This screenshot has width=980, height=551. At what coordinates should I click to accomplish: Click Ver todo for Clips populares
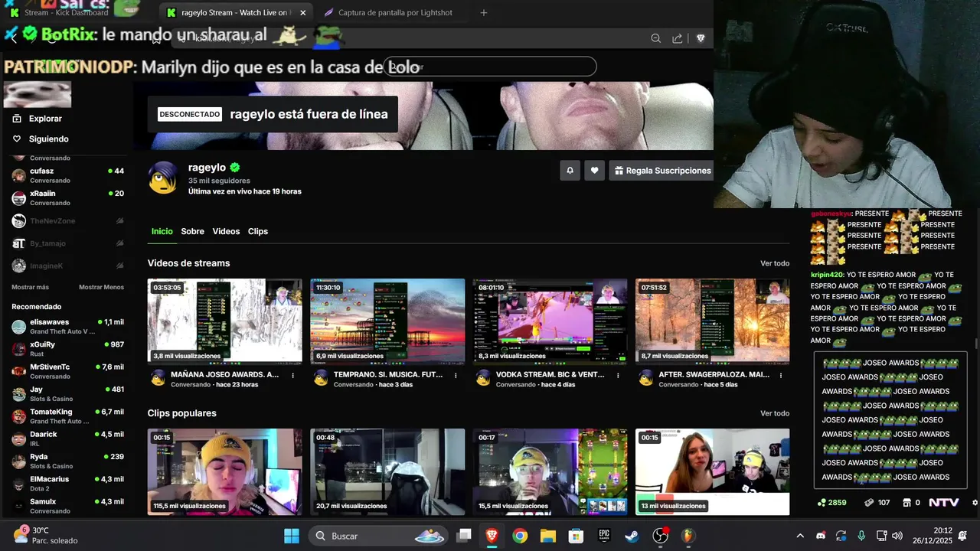click(775, 413)
